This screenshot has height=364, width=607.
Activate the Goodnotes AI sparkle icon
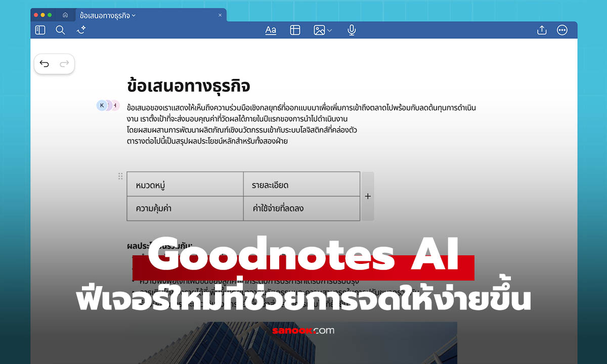pyautogui.click(x=81, y=30)
